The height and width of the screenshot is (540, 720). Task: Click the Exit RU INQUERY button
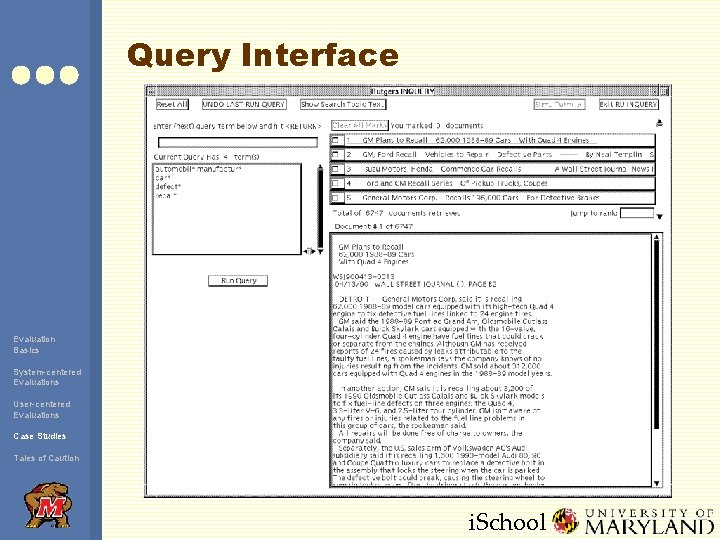[628, 105]
